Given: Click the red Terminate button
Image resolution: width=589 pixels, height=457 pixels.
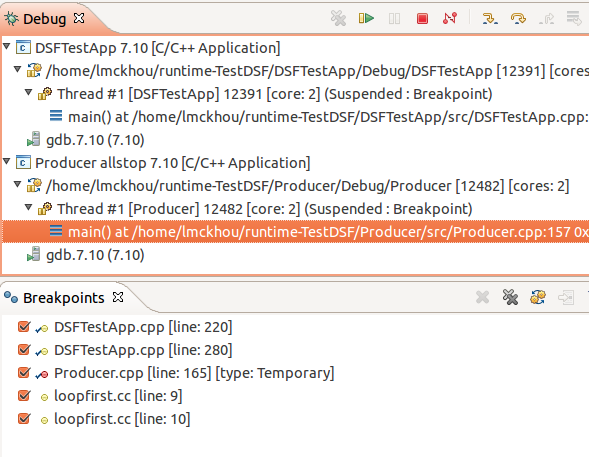Looking at the screenshot, I should (422, 18).
